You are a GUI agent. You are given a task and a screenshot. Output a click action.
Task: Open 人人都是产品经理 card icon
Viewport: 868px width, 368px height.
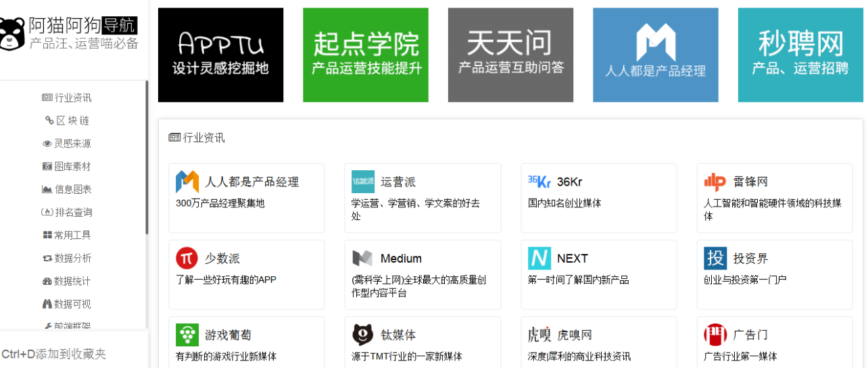click(187, 182)
